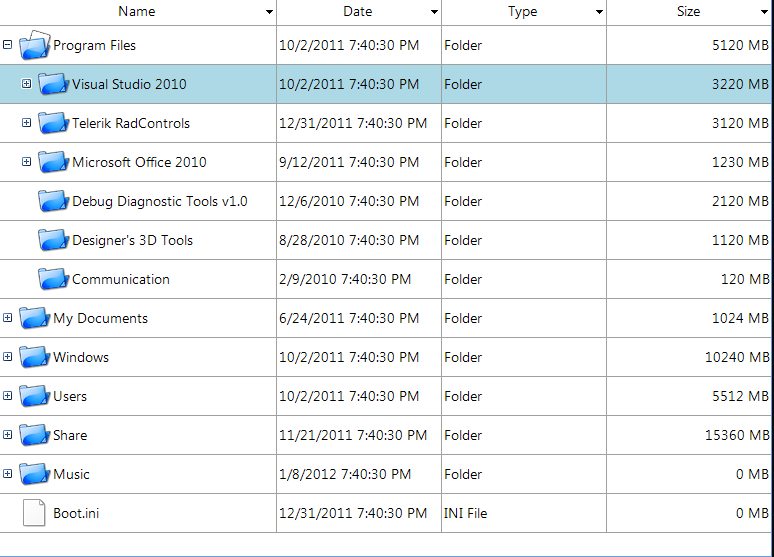This screenshot has height=557, width=774.
Task: Expand the Visual Studio 2010 node
Action: pos(27,84)
